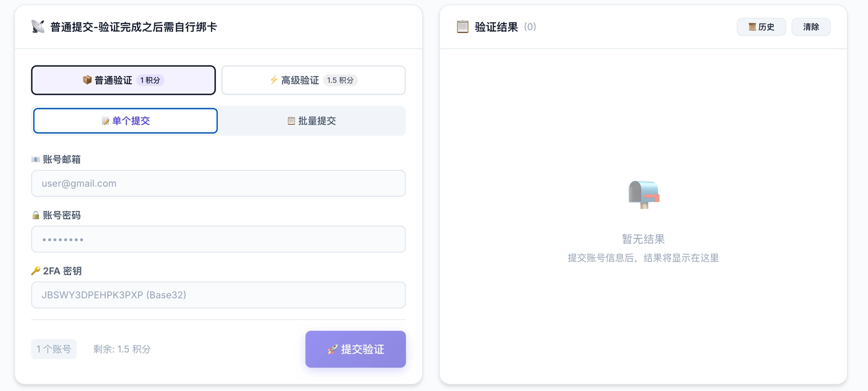Viewport: 868px width, 391px height.
Task: Switch to the 单个提交 tab
Action: 125,120
